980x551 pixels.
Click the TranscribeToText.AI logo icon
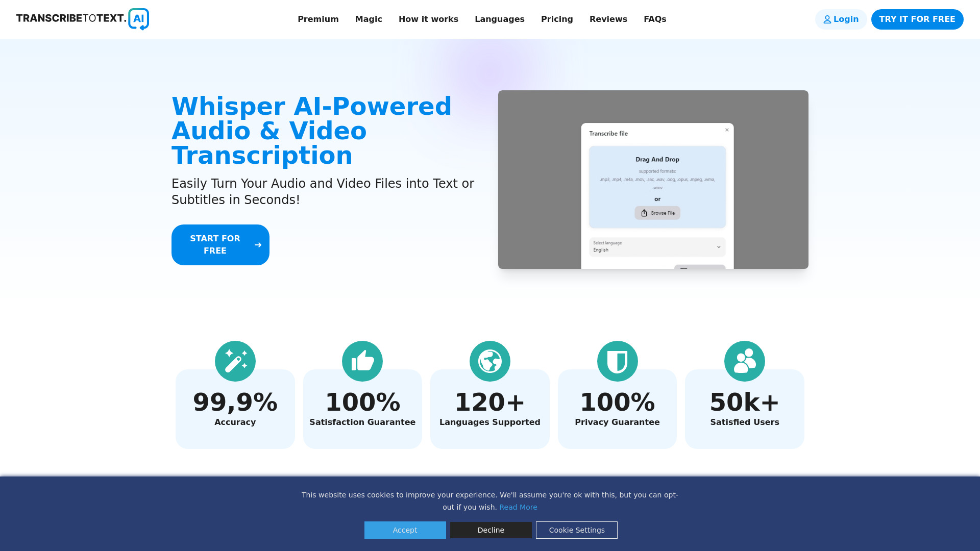click(139, 19)
